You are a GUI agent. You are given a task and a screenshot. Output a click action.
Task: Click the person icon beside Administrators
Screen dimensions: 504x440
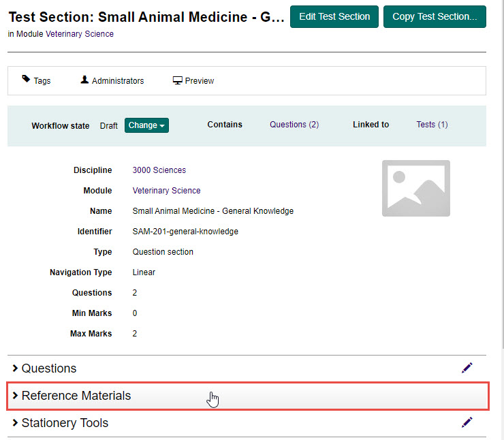click(84, 80)
